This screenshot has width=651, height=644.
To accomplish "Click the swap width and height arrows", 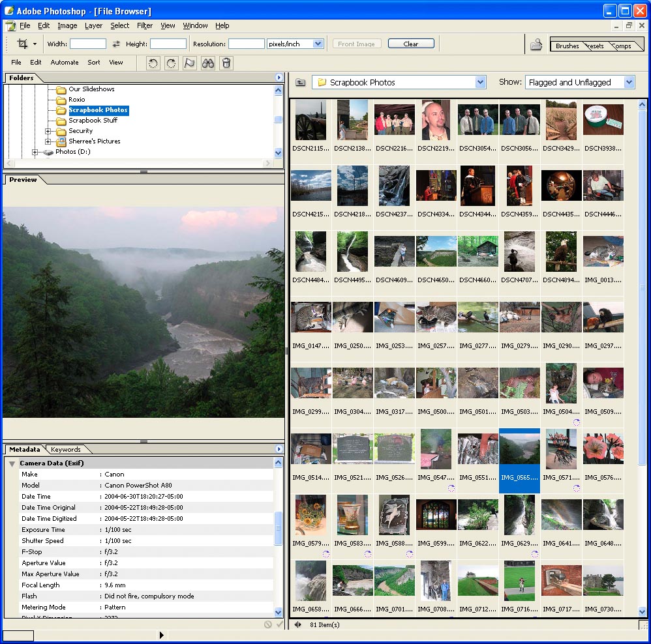I will [x=116, y=44].
